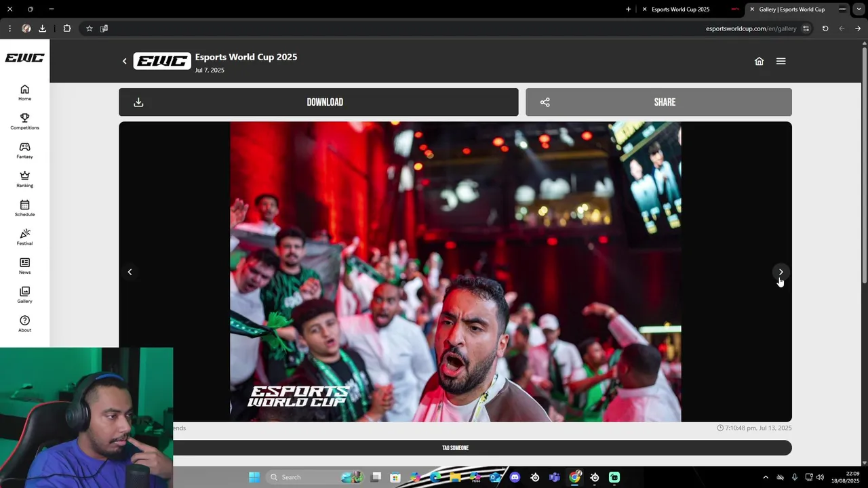
Task: Open Discord from the taskbar
Action: pos(515,477)
